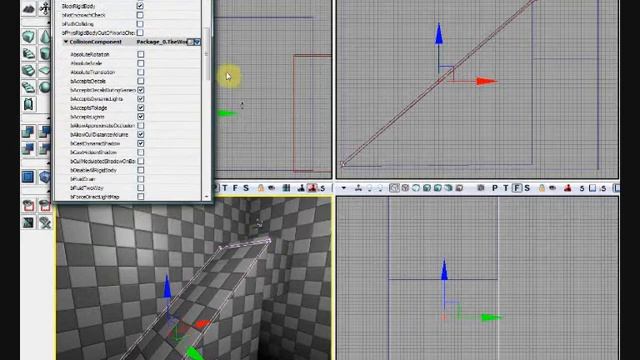The height and width of the screenshot is (360, 640).
Task: Click the CSG Deintersect button
Action: 45,149
